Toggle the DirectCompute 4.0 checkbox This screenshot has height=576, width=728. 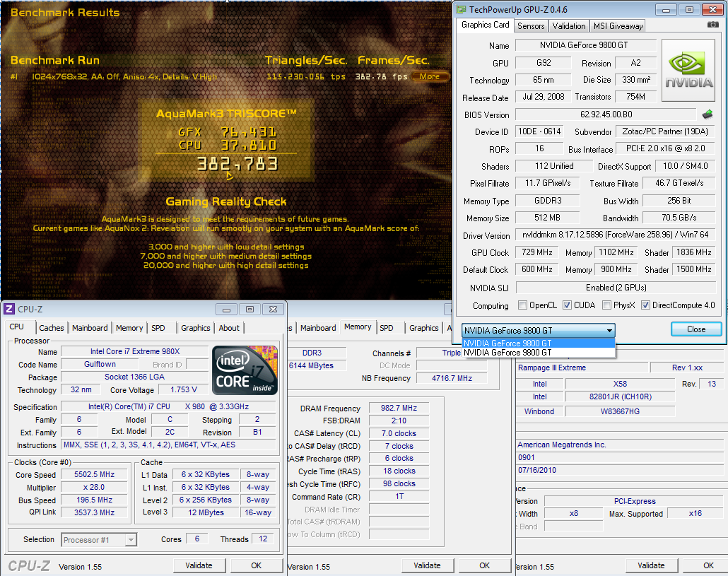645,305
